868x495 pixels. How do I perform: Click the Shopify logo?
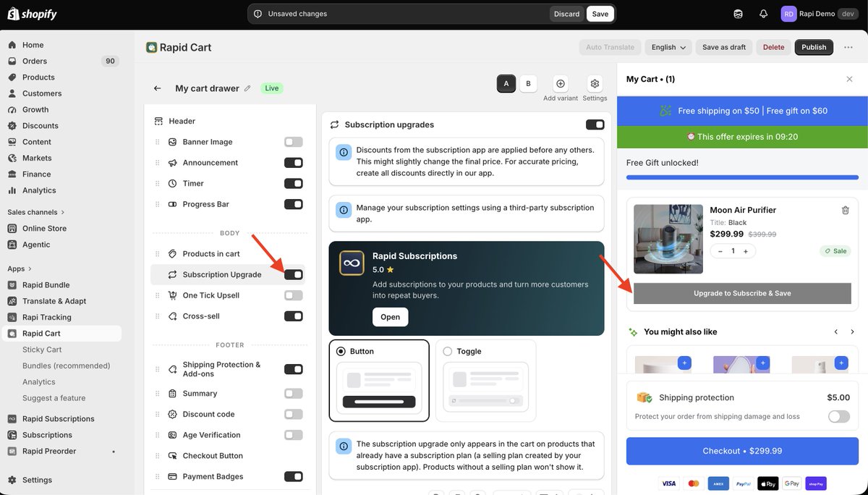[33, 14]
